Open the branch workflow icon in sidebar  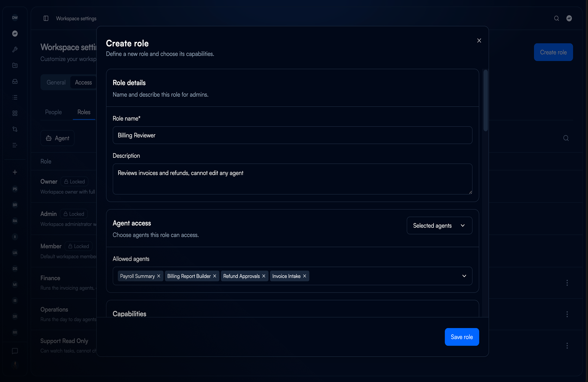15,129
